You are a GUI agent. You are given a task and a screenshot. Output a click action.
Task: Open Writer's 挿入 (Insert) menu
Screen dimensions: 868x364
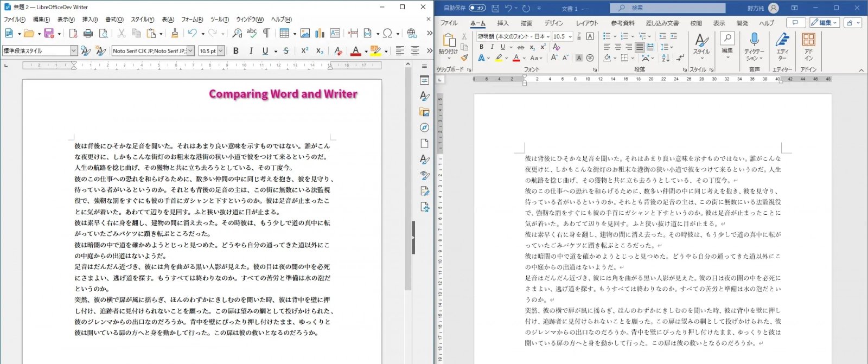90,20
